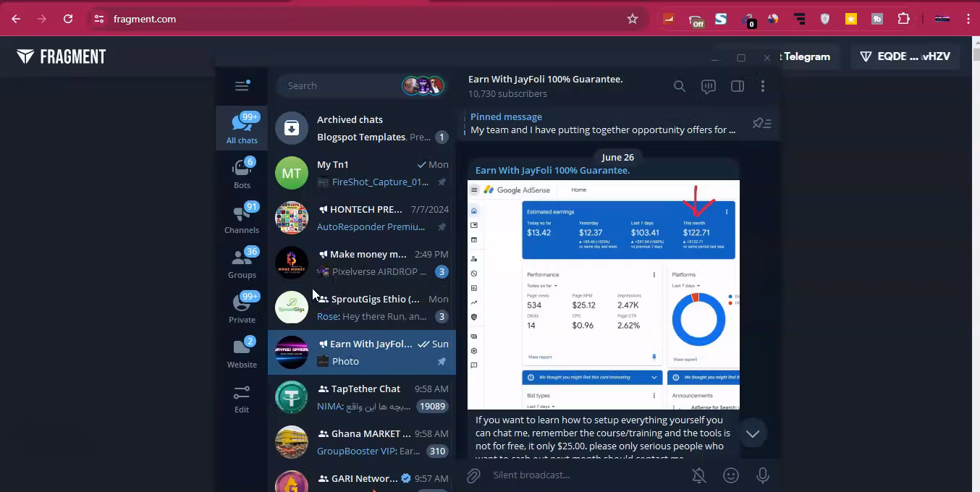Viewport: 980px width, 492px height.
Task: Start recording a voice message
Action: pyautogui.click(x=763, y=475)
